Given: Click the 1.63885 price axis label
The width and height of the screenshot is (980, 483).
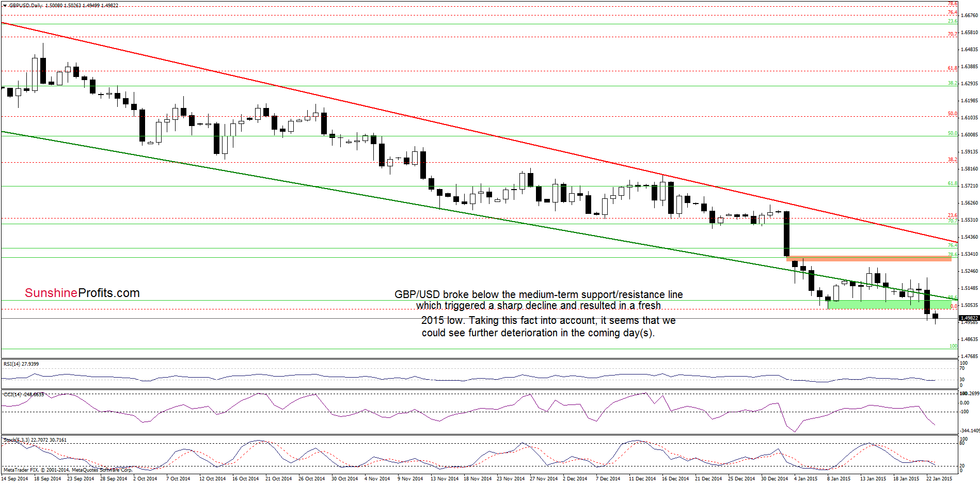Looking at the screenshot, I should coord(970,67).
